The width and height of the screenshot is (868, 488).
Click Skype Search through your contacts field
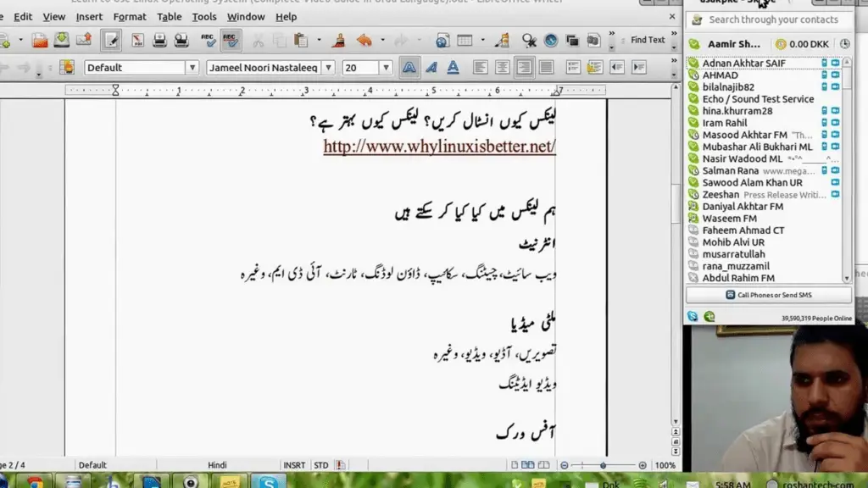tap(769, 19)
